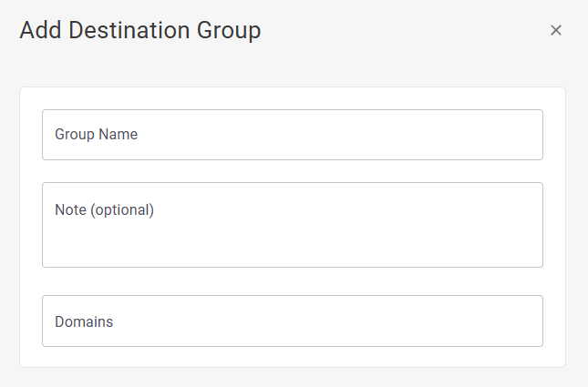Click the right end of Group Name box
This screenshot has width=588, height=387.
(520, 135)
